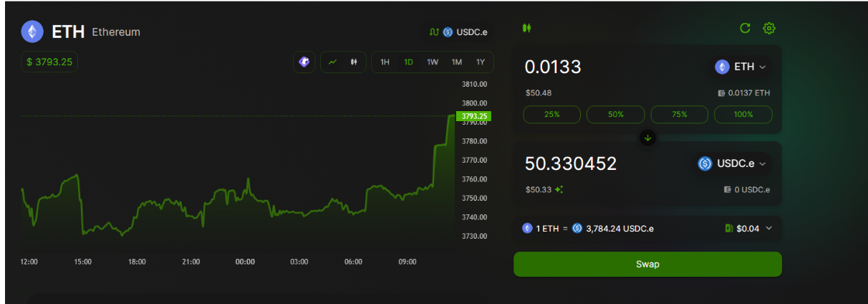This screenshot has width=868, height=304.
Task: Click the 3793.25 price marker on chart
Action: tap(474, 115)
